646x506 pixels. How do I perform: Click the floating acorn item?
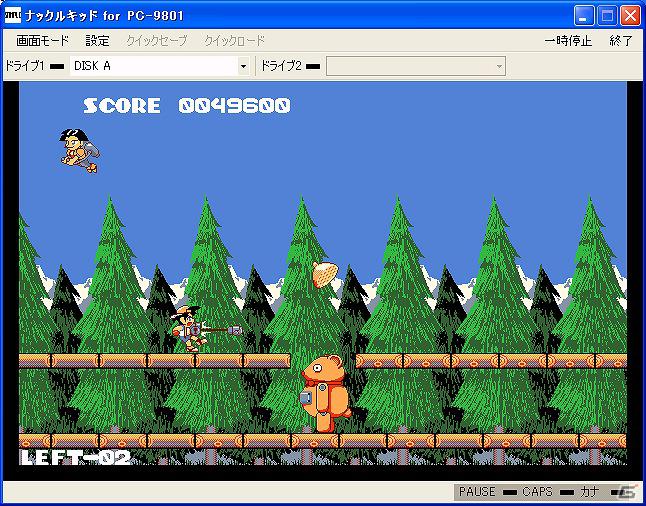tap(325, 274)
